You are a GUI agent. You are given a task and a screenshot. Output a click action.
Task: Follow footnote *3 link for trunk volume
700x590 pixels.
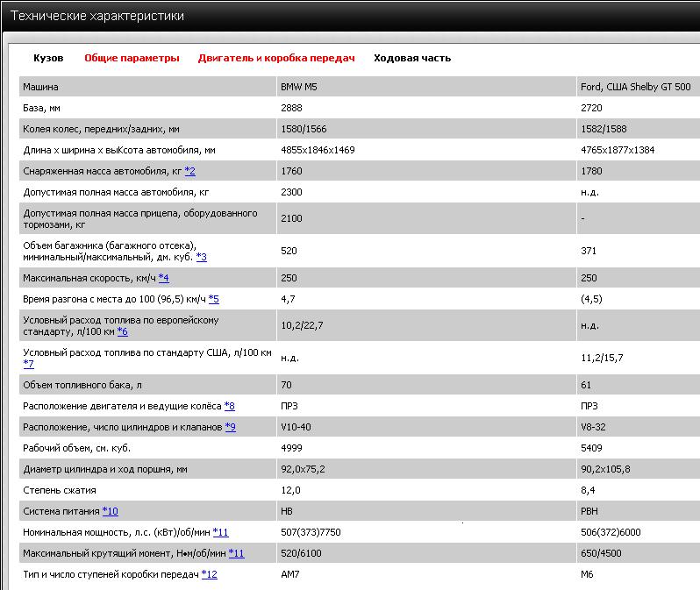click(x=202, y=257)
